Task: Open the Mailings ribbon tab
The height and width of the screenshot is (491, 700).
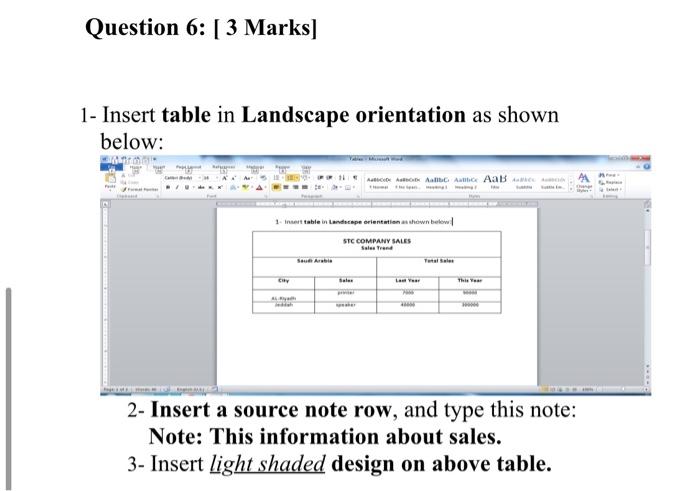Action: click(255, 167)
